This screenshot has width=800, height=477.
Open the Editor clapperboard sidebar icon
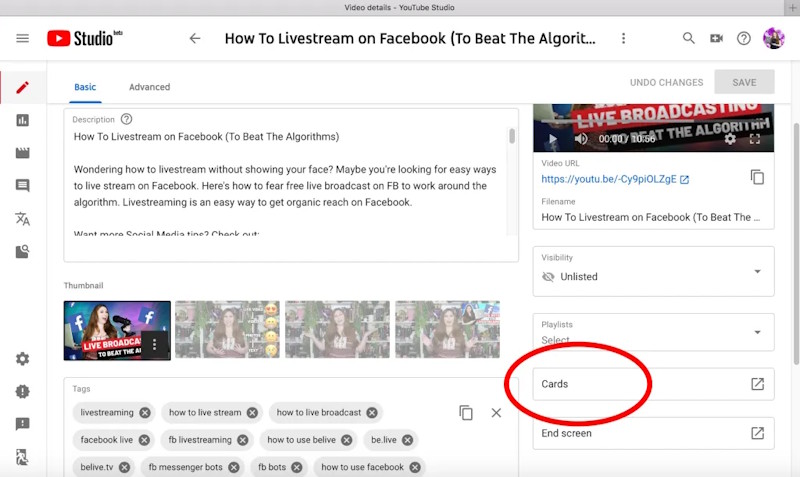22,153
